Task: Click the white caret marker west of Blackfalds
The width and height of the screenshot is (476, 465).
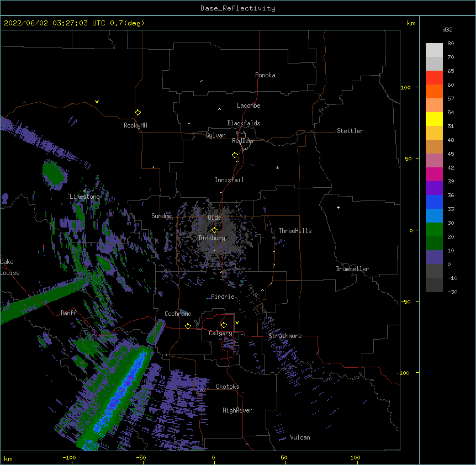Action: [189, 124]
